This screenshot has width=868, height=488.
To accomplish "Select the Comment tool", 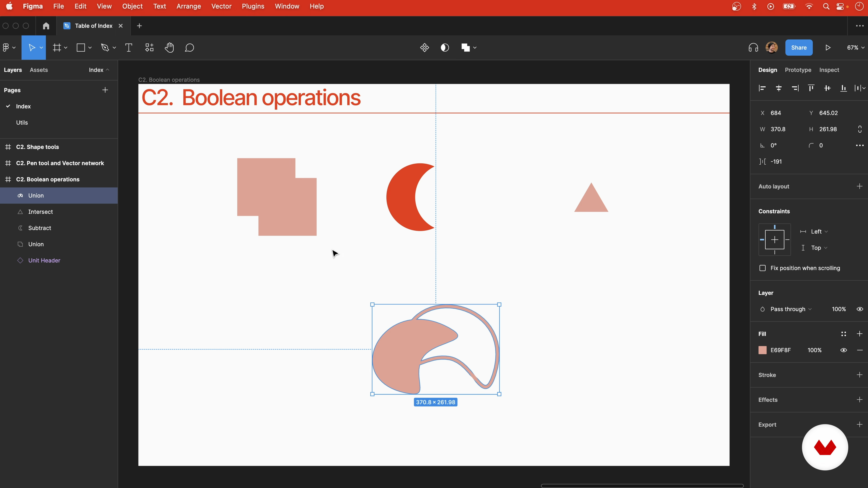I will point(189,47).
